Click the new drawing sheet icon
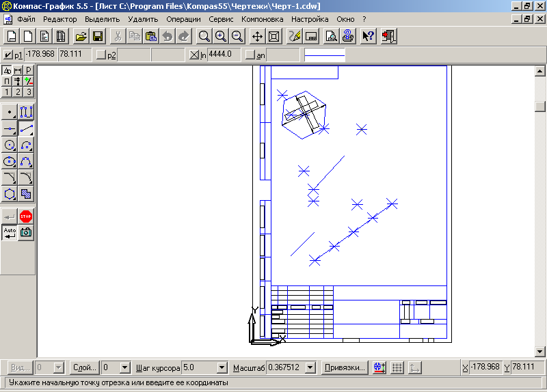Viewport: 547px width, 392px height. [x=12, y=36]
